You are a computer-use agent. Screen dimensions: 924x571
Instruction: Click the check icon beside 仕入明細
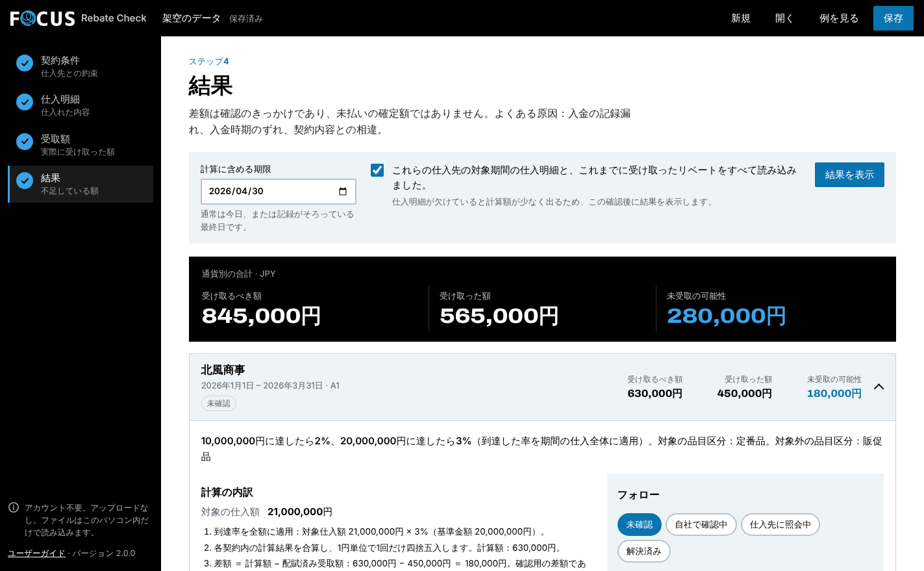click(x=25, y=102)
